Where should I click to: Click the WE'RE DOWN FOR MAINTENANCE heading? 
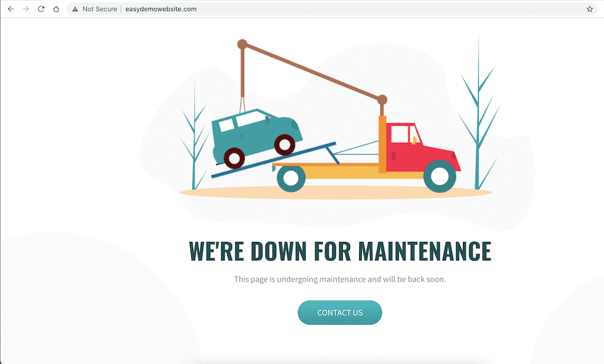pos(340,250)
